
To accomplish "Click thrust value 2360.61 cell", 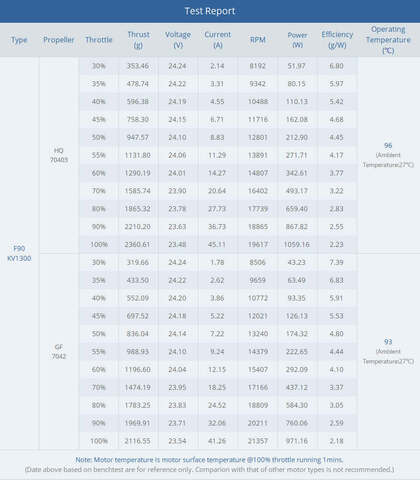I will point(137,244).
